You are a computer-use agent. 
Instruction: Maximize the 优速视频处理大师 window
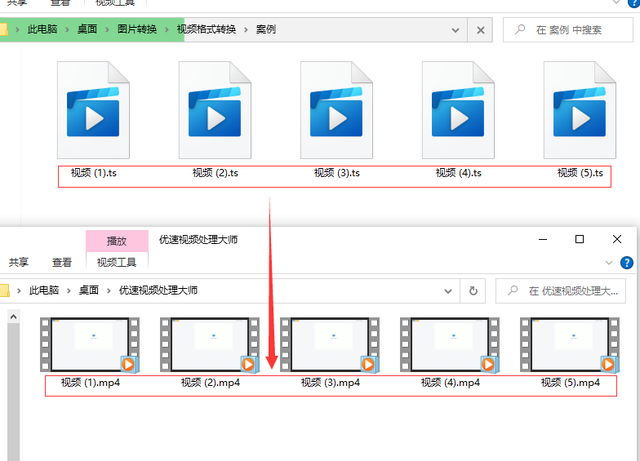[x=579, y=240]
